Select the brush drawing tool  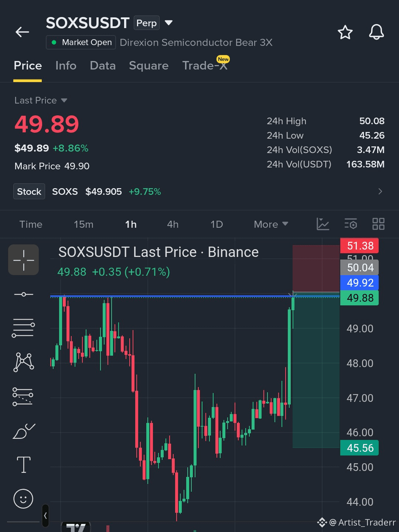[x=24, y=431]
